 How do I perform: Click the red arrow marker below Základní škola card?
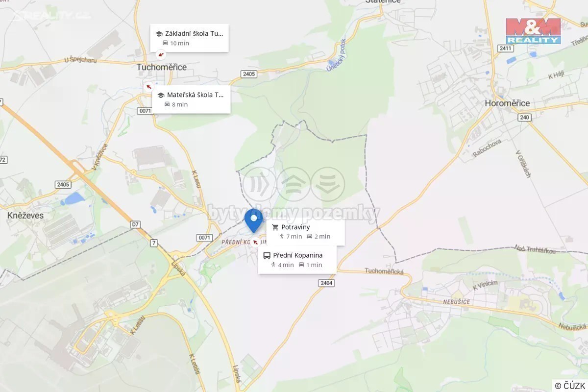pyautogui.click(x=160, y=54)
